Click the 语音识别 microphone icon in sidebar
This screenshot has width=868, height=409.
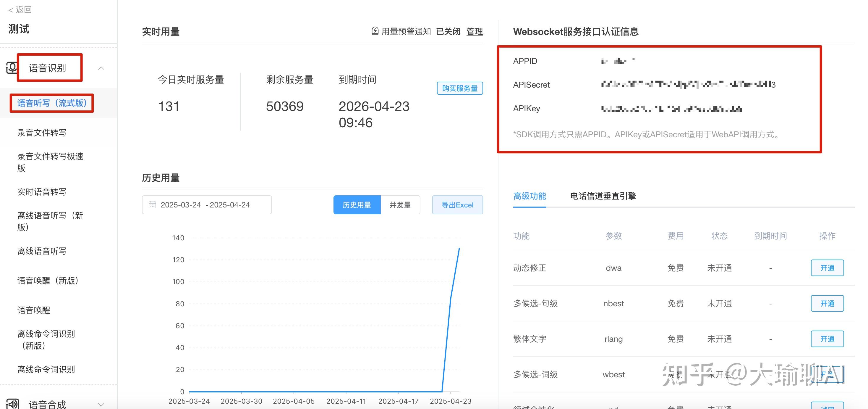(x=12, y=68)
